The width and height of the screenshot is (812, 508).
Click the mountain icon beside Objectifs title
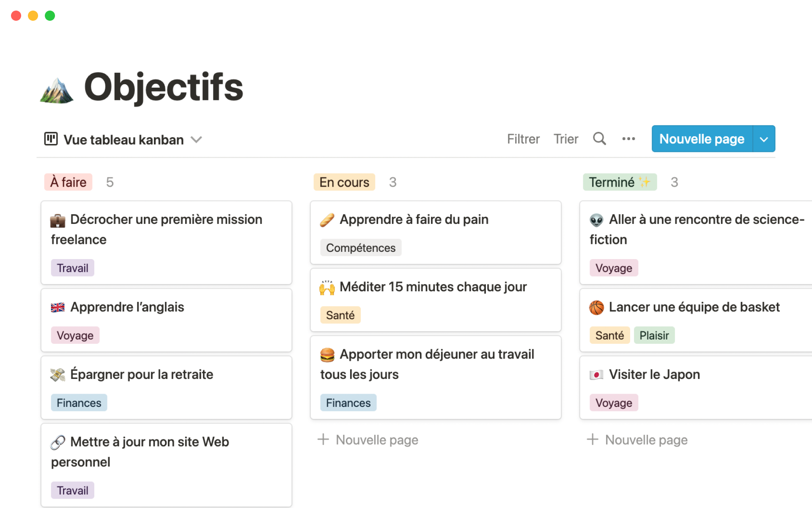[57, 91]
